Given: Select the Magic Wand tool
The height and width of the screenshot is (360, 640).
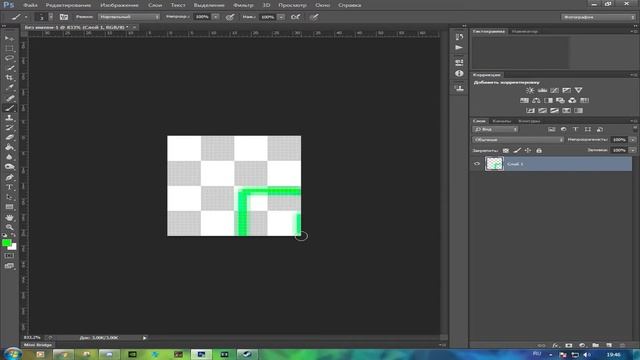Looking at the screenshot, I should [9, 68].
